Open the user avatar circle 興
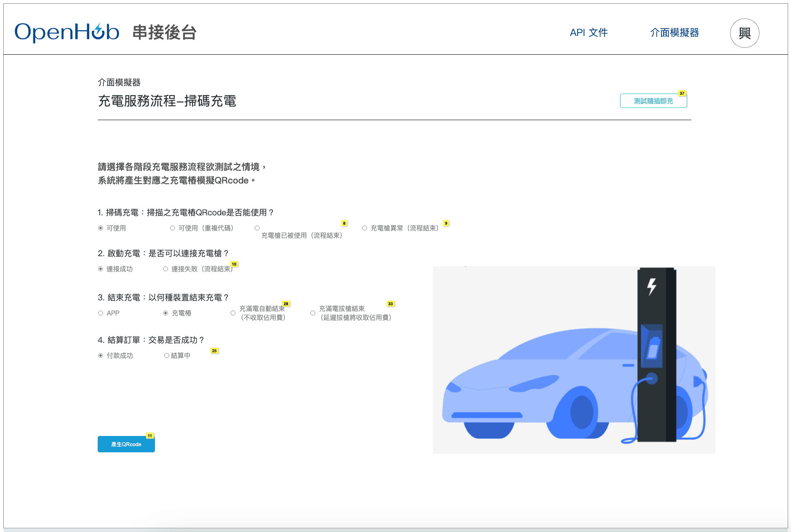The image size is (791, 532). point(744,33)
